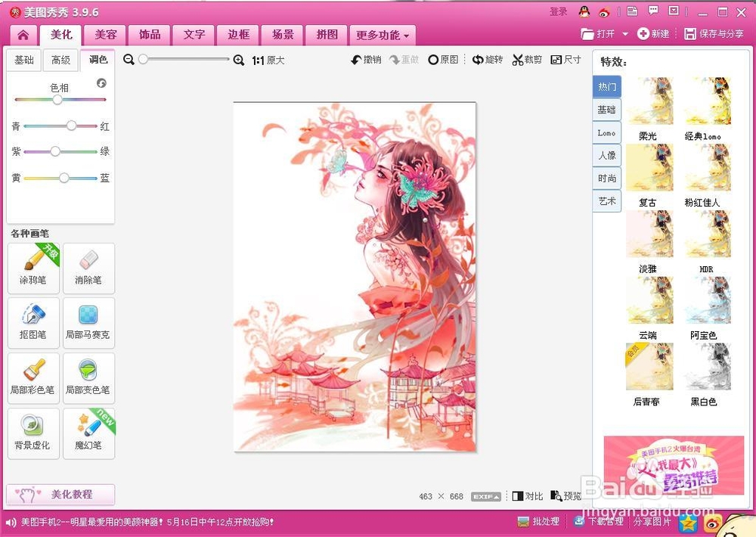Click the Weibo icon in title bar
756x537 pixels.
click(604, 12)
